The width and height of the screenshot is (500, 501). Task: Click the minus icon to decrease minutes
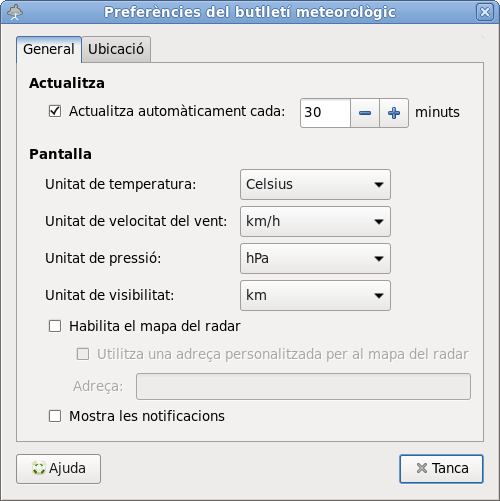(365, 113)
